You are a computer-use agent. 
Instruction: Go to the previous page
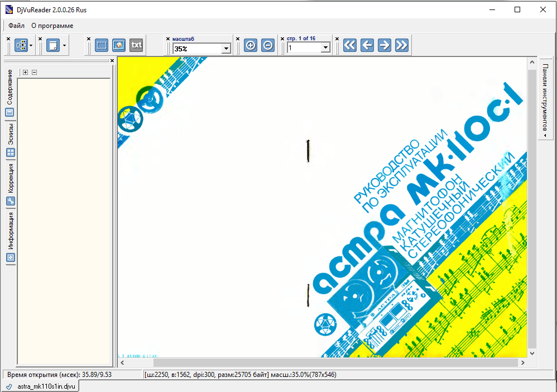click(367, 45)
